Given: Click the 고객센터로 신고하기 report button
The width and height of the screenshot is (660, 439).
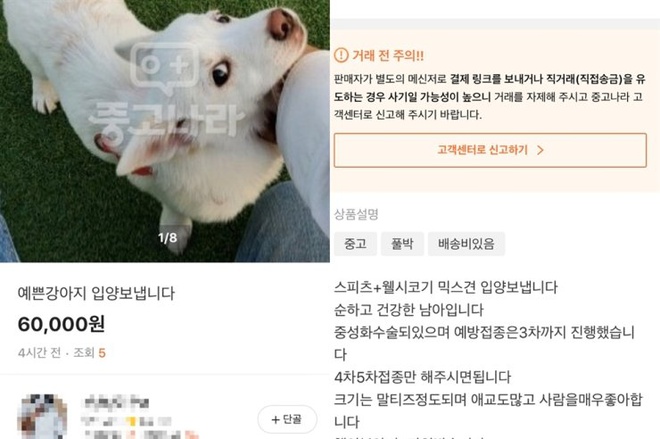Looking at the screenshot, I should coord(490,150).
